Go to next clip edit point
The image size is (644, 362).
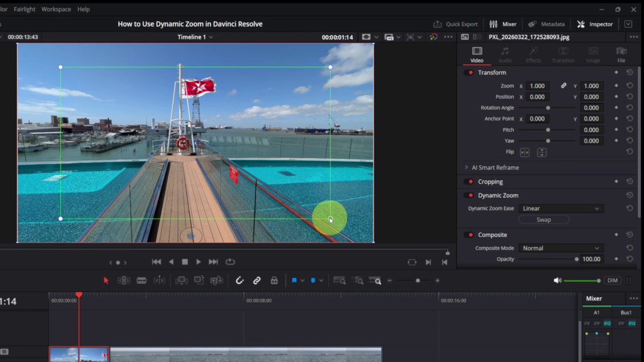pos(428,262)
